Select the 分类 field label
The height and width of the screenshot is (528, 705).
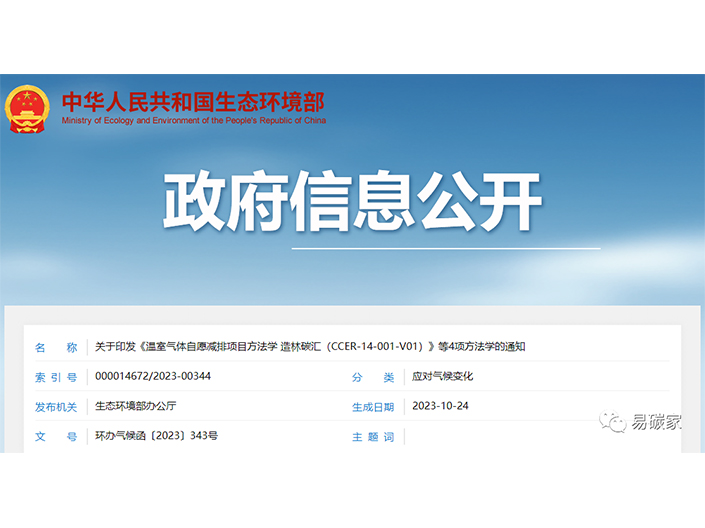373,377
